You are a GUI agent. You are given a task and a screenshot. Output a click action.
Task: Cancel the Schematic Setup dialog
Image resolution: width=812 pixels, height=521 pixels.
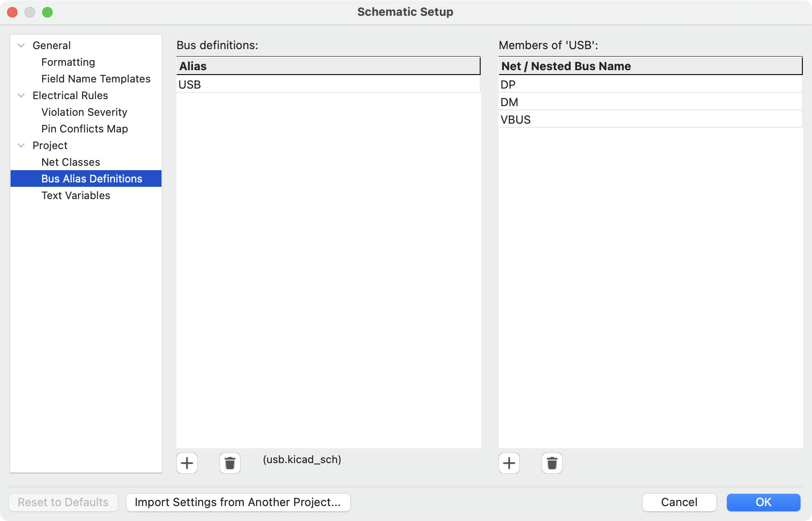pyautogui.click(x=679, y=502)
